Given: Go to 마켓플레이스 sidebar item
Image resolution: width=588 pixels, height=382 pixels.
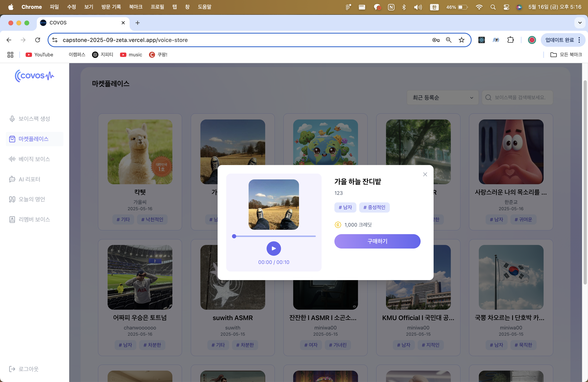Looking at the screenshot, I should 34,139.
